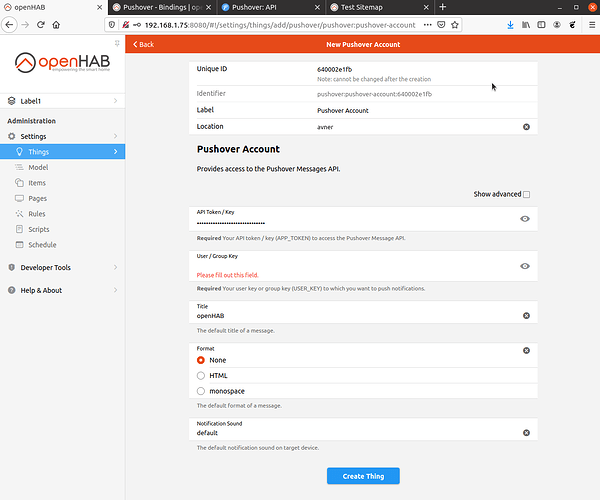Clear the Notification Sound field X icon
Viewport: 600px width, 500px height.
[x=526, y=433]
